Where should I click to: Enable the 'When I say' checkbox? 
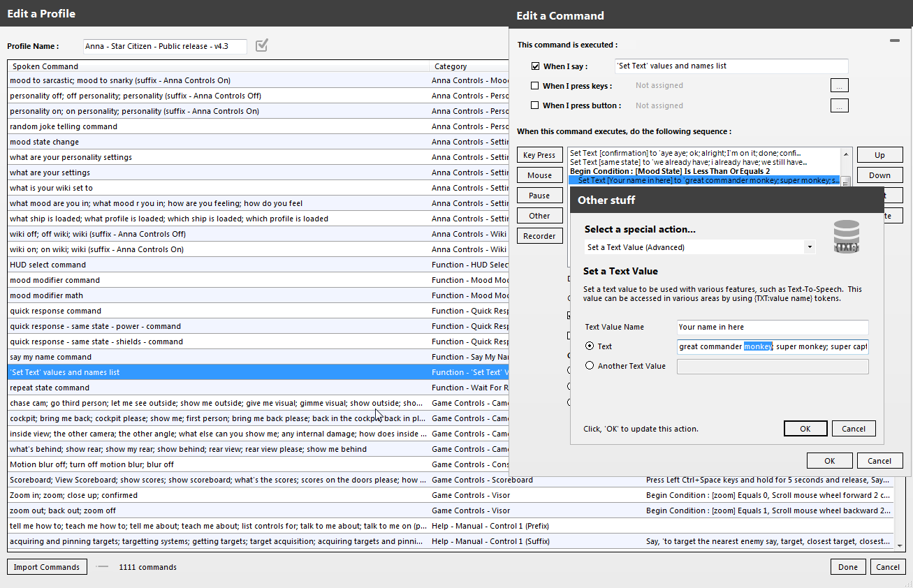tap(535, 66)
